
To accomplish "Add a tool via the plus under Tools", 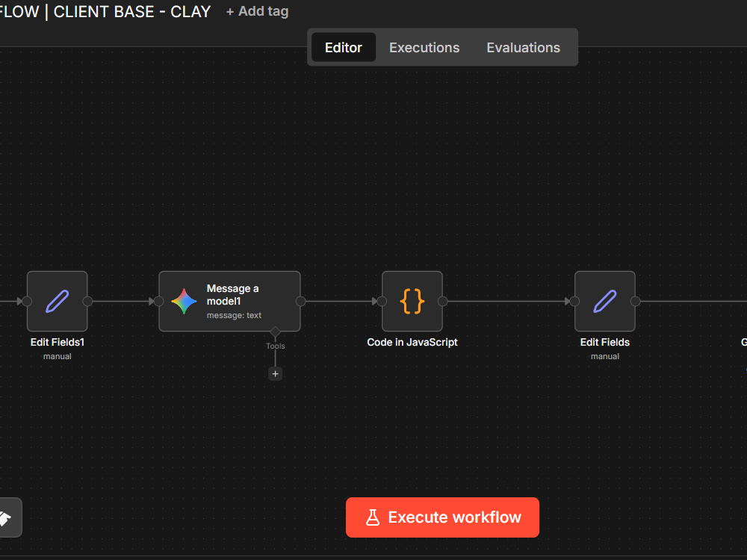I will (x=276, y=374).
